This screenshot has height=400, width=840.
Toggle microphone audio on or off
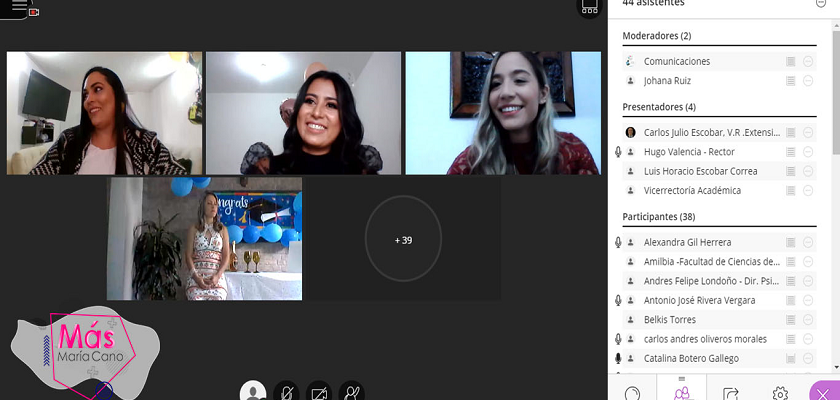[286, 391]
